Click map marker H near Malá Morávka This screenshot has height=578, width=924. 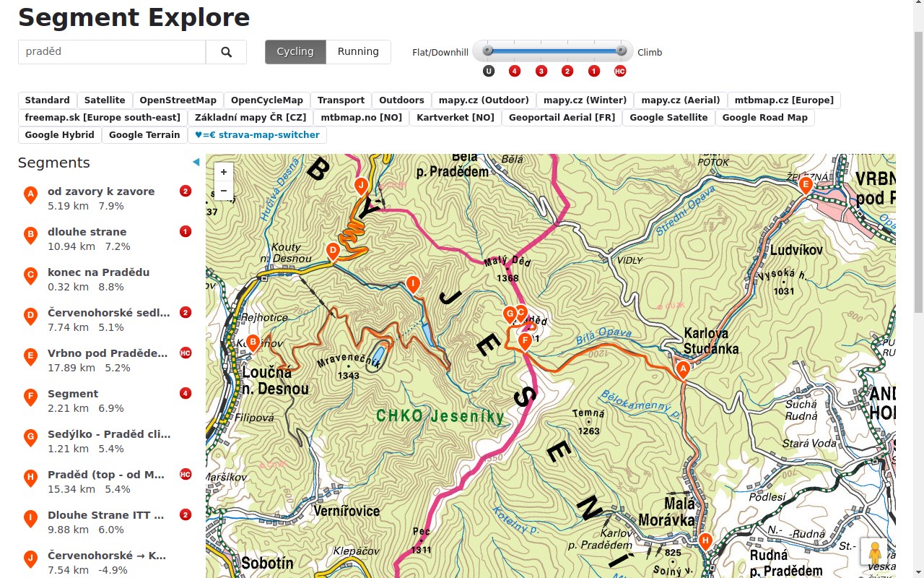point(705,541)
